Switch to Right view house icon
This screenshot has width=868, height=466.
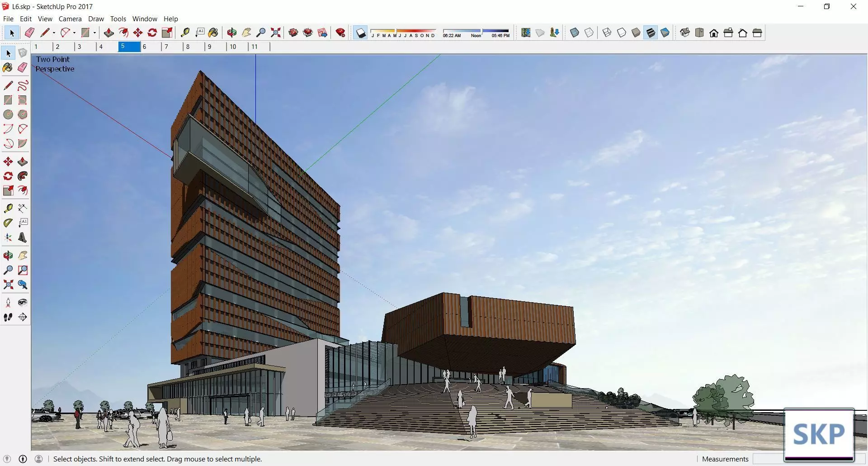coord(728,33)
